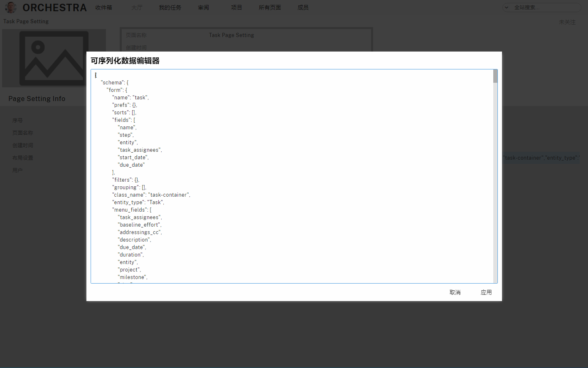The height and width of the screenshot is (368, 588).
Task: Click the "task_assignees" entry under fields
Action: 140,150
